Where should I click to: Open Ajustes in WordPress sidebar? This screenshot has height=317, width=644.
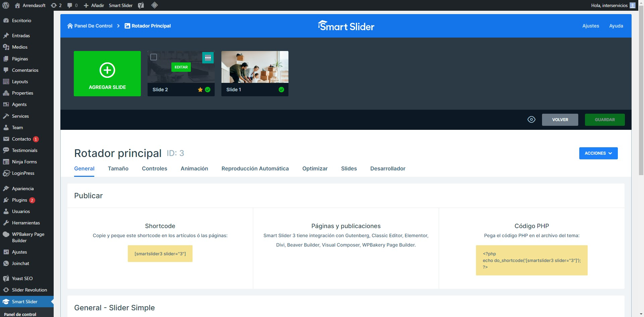(27, 252)
